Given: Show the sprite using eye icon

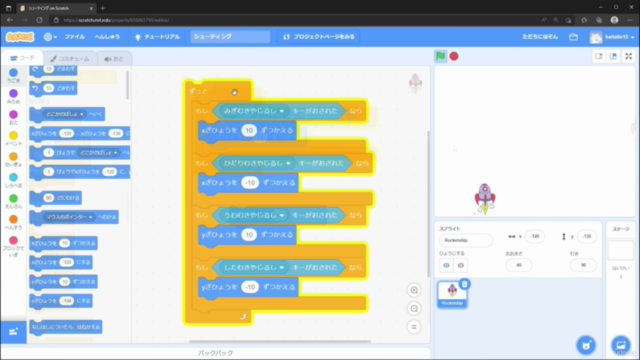Looking at the screenshot, I should tap(446, 265).
